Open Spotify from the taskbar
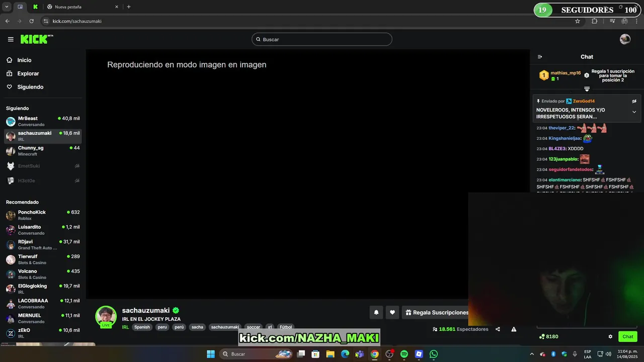 click(404, 354)
